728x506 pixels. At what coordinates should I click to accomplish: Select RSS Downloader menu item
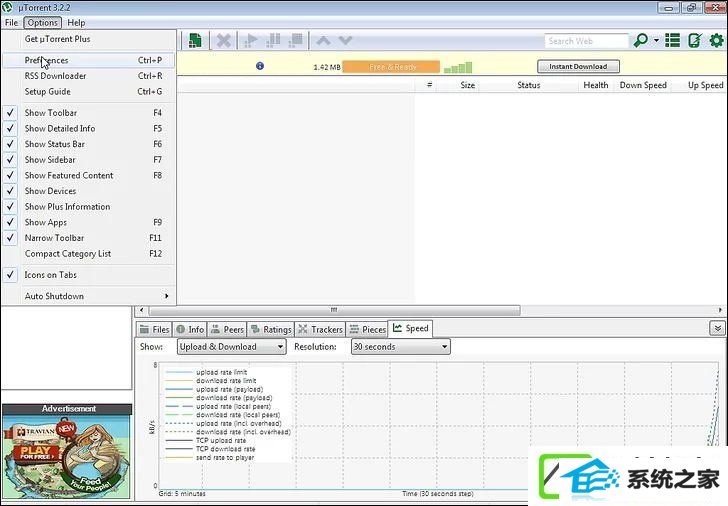[x=88, y=76]
